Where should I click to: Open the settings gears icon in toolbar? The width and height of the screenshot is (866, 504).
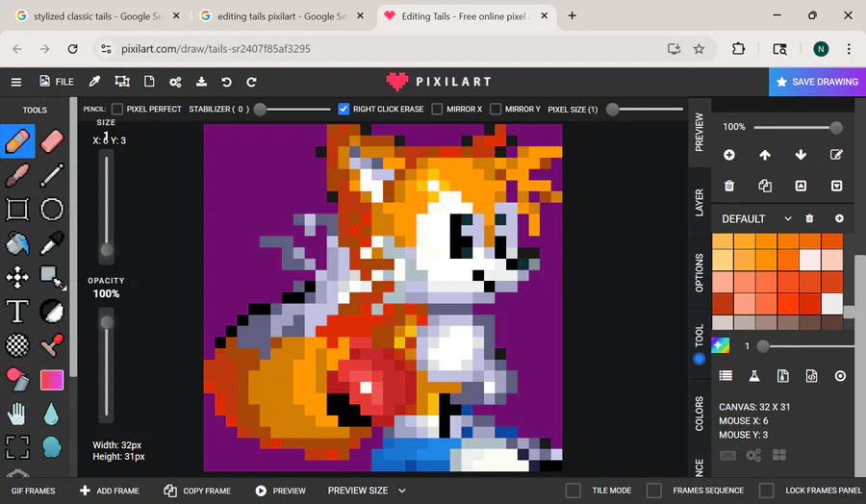click(175, 82)
